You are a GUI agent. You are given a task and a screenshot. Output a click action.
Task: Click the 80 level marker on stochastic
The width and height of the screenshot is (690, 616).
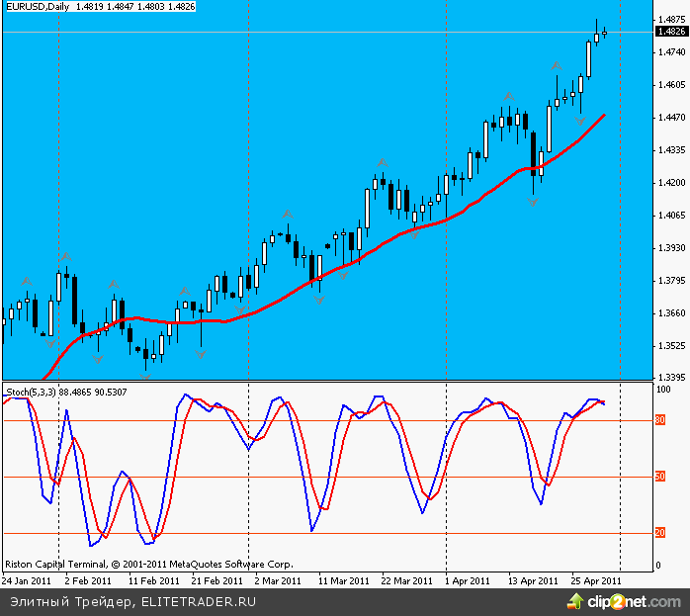[x=660, y=421]
